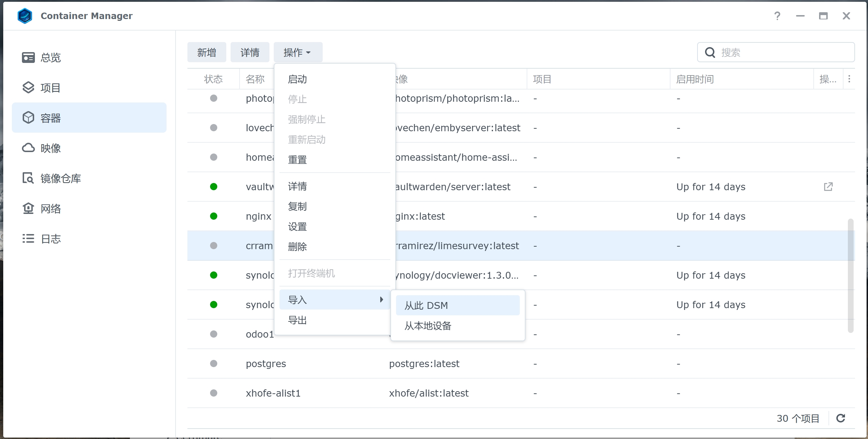Open the 网络 network section

pyautogui.click(x=50, y=209)
